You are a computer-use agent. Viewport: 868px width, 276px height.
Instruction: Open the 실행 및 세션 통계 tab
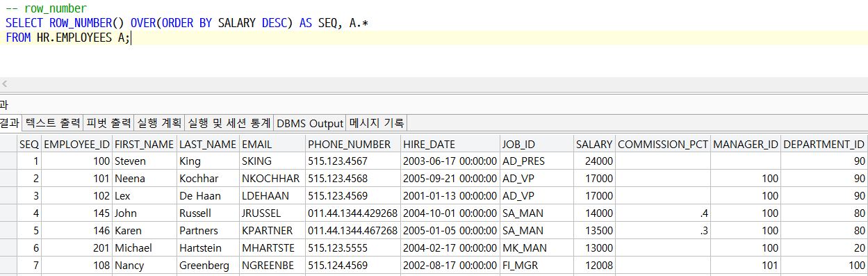point(229,123)
